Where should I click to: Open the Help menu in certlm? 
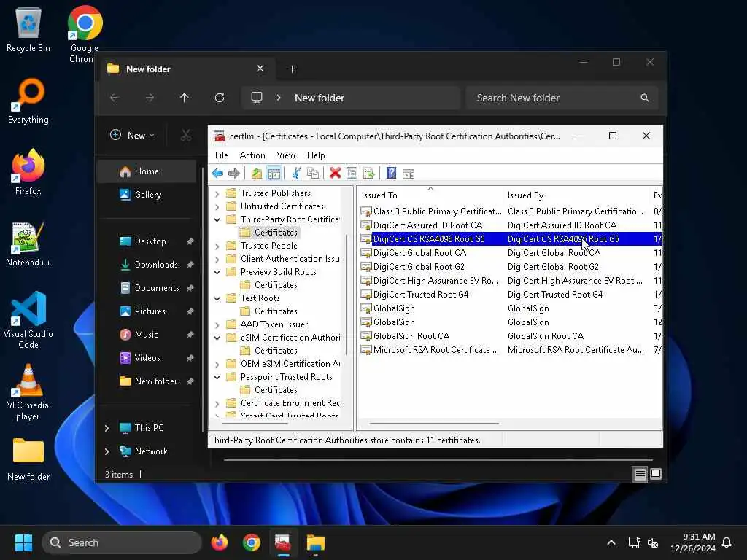[316, 155]
